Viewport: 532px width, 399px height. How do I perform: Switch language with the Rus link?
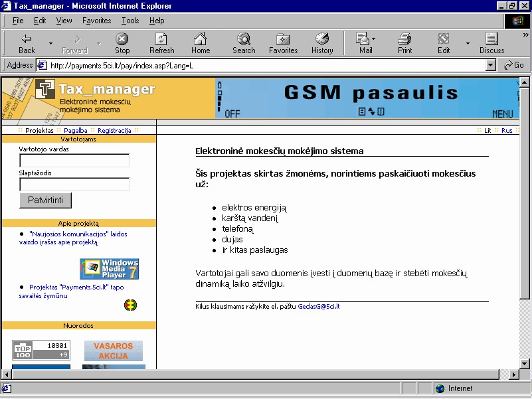[507, 131]
